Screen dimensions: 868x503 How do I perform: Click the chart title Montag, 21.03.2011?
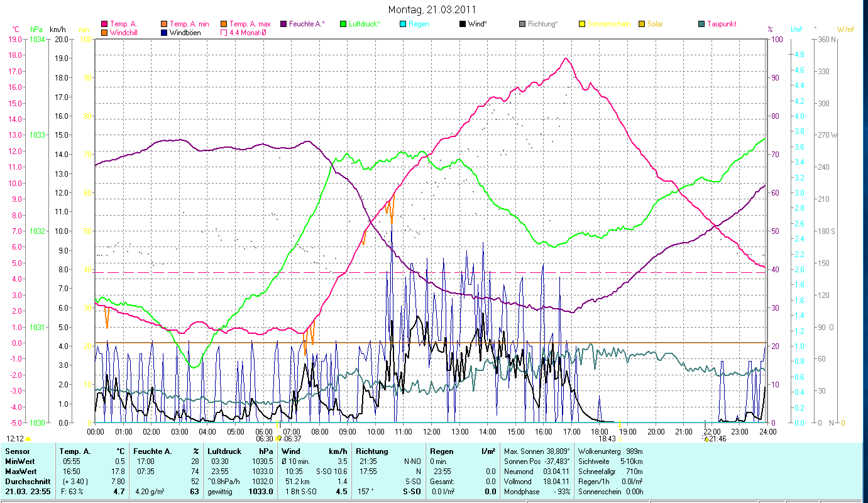pyautogui.click(x=432, y=9)
